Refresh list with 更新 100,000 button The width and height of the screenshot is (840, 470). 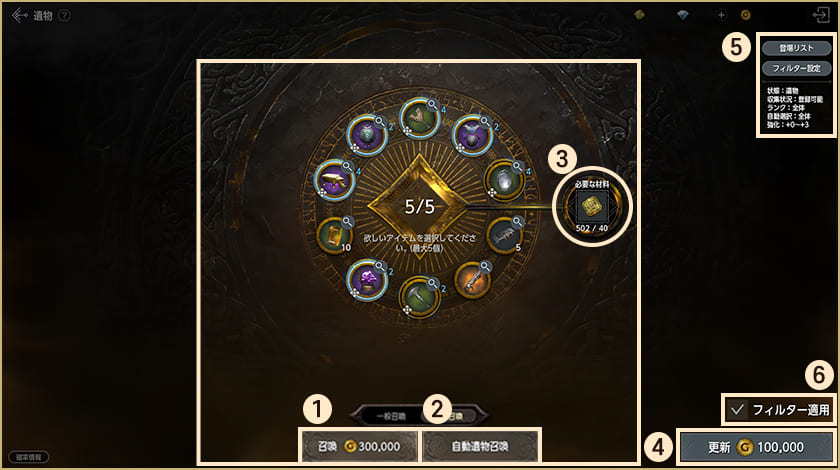756,447
